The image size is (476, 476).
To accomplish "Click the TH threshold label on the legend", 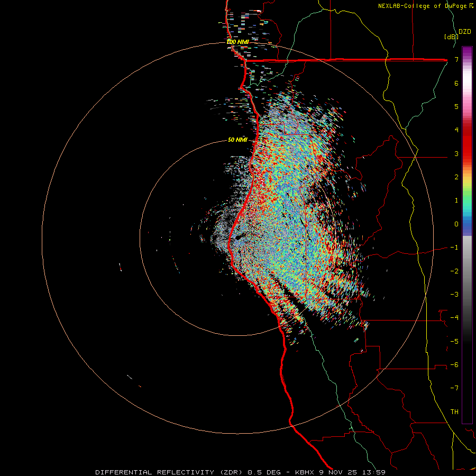I will tap(454, 412).
